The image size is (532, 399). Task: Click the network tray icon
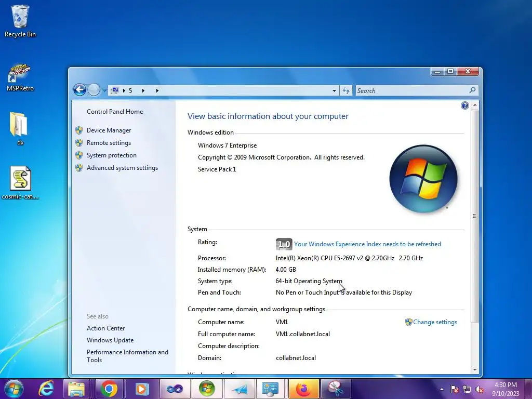pyautogui.click(x=467, y=389)
